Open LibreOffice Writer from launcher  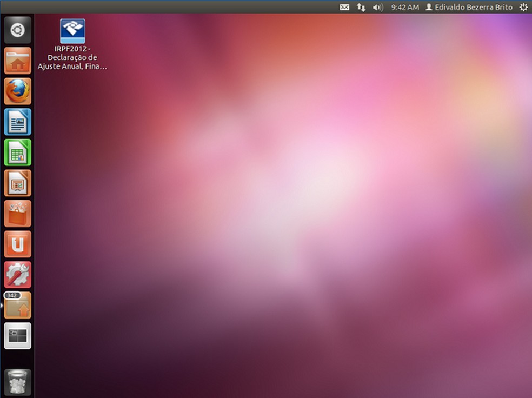(18, 122)
